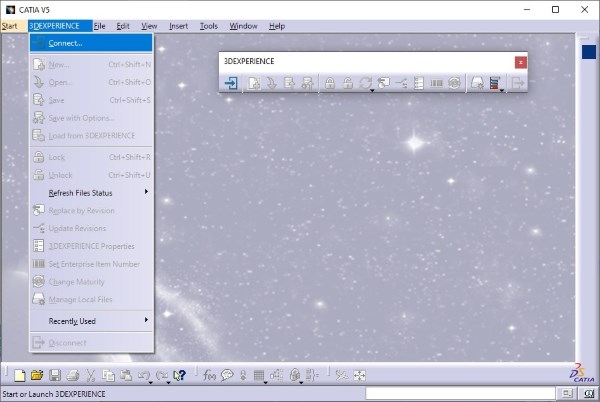Viewport: 600px width, 402px height.
Task: Click the Change Maturity menu entry
Action: 91,282
